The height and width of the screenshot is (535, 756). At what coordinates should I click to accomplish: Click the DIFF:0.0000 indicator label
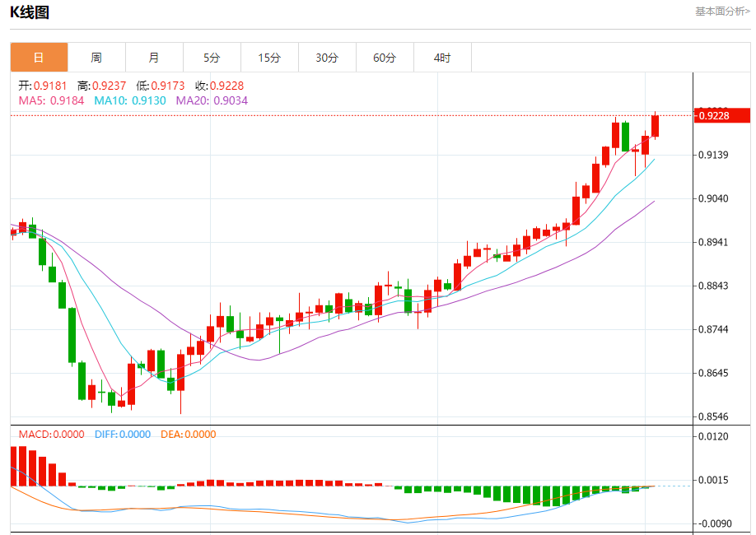123,435
